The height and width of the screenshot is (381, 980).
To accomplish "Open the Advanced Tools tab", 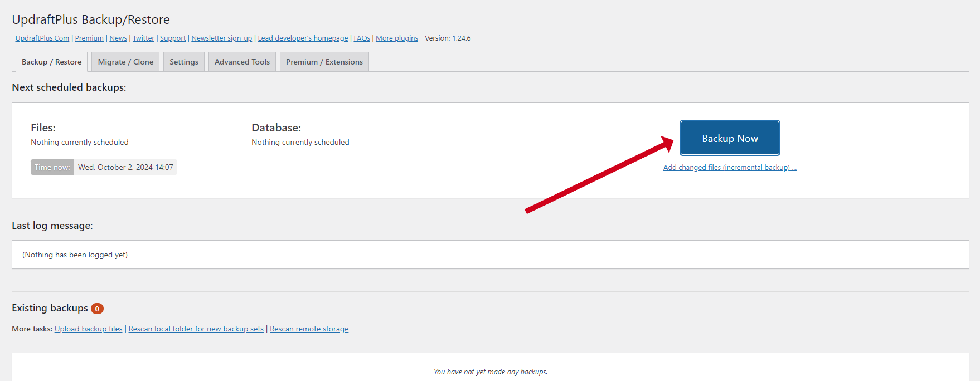I will (x=242, y=62).
